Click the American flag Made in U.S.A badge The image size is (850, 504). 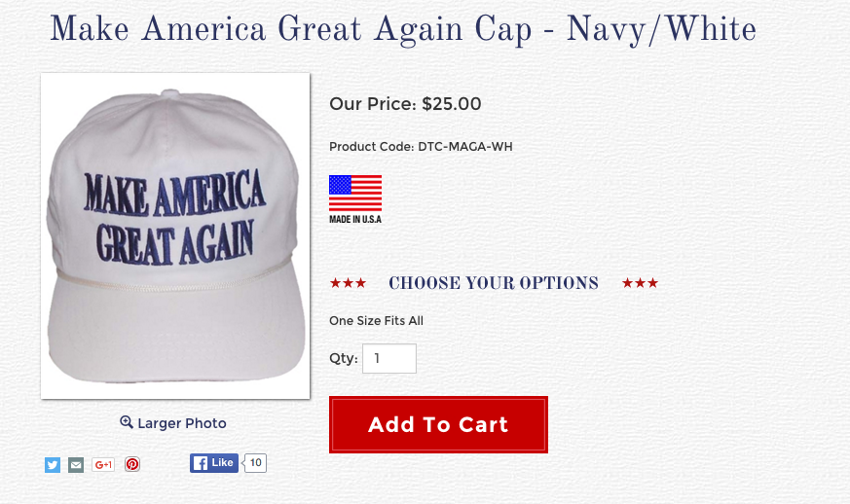coord(355,198)
